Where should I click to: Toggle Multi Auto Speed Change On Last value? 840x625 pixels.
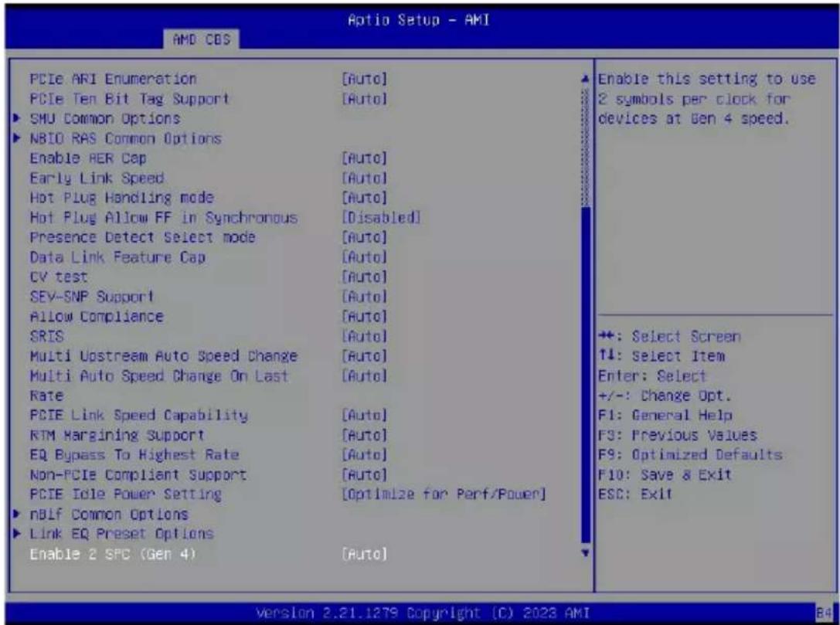[364, 376]
